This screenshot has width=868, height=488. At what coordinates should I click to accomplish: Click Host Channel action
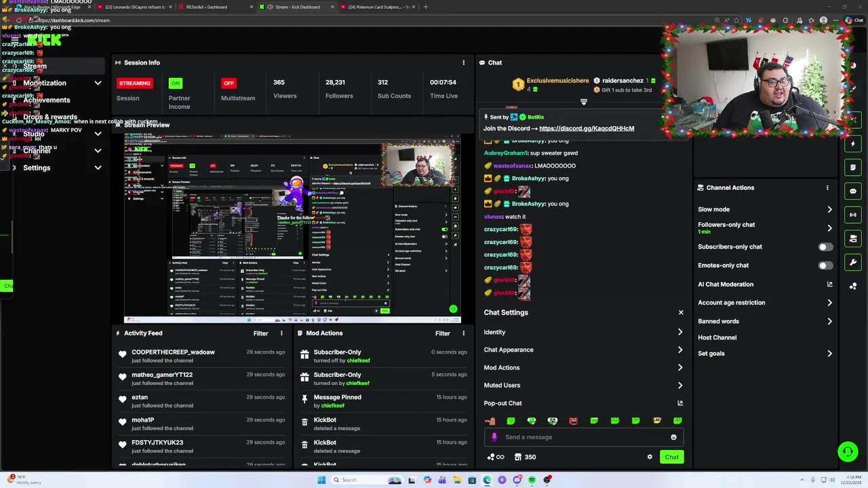coord(717,338)
